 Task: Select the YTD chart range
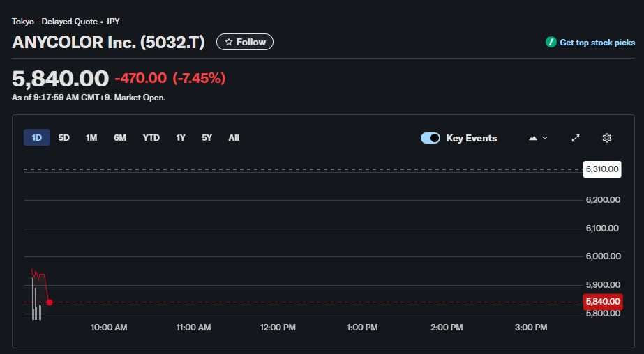(151, 138)
